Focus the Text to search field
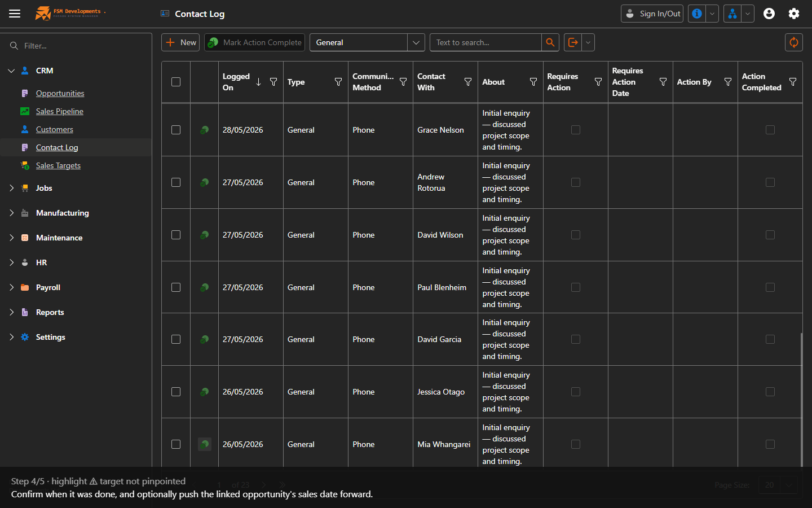 [x=486, y=42]
